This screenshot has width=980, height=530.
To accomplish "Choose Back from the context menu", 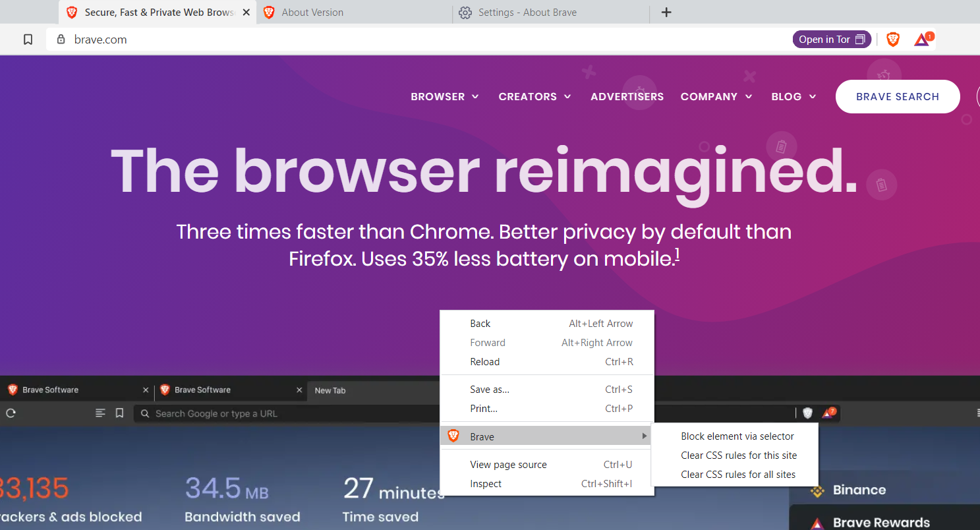I will click(547, 324).
